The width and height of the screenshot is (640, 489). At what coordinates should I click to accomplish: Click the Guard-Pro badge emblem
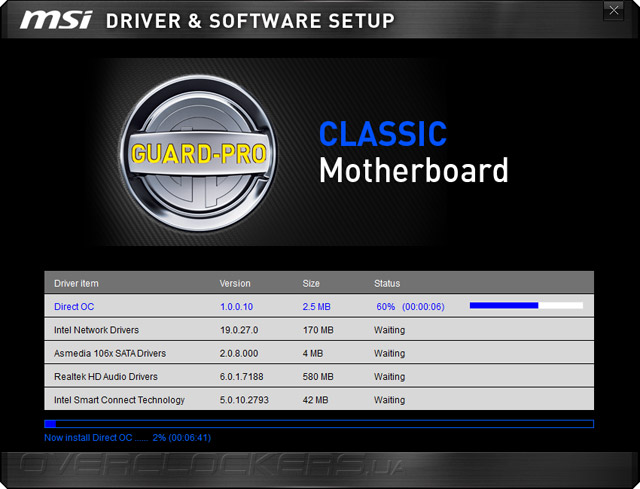tap(198, 153)
